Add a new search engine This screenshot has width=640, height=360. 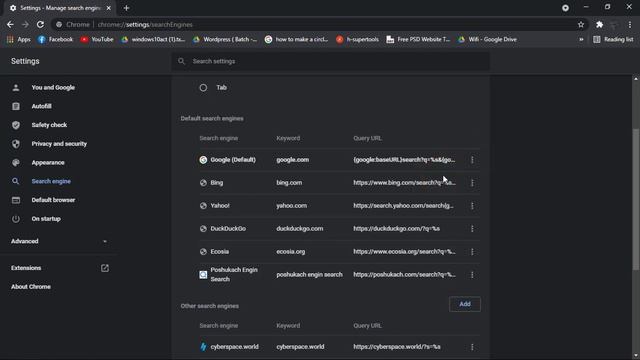click(465, 304)
